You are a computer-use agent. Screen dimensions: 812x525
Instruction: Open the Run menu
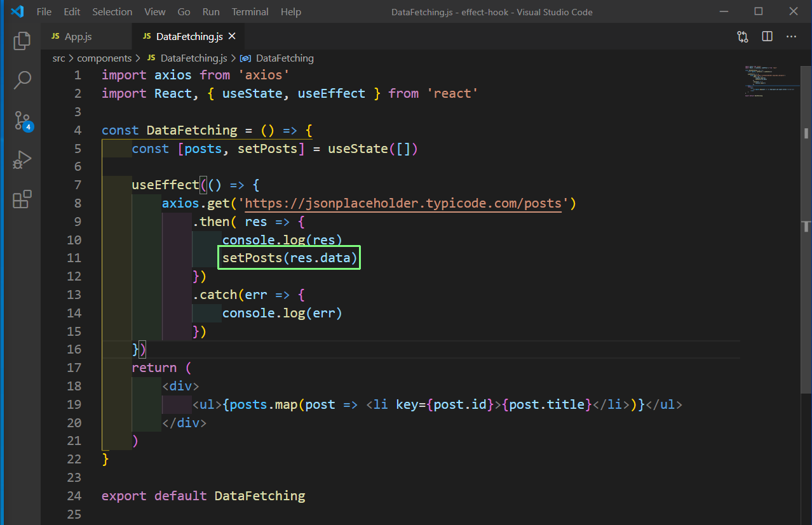pos(211,12)
